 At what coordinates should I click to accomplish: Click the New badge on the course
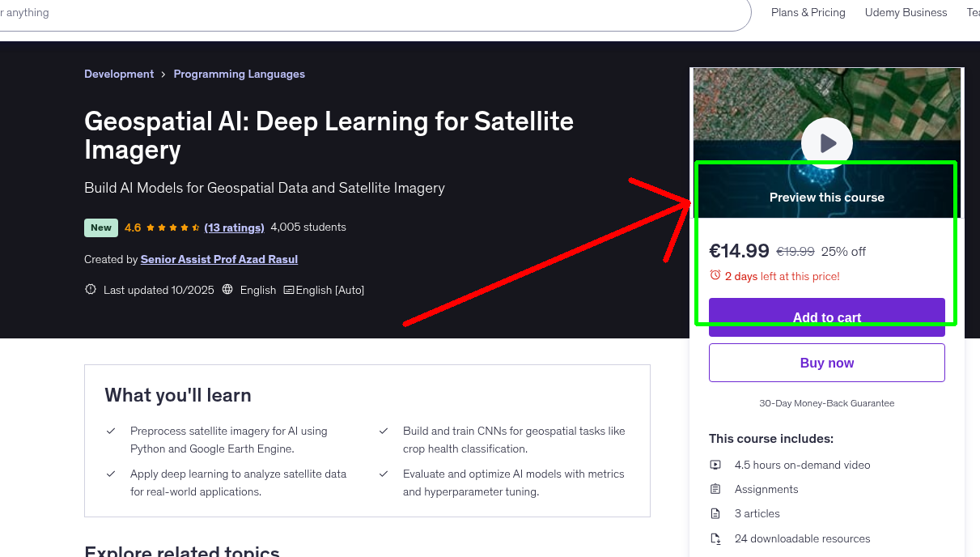coord(100,227)
